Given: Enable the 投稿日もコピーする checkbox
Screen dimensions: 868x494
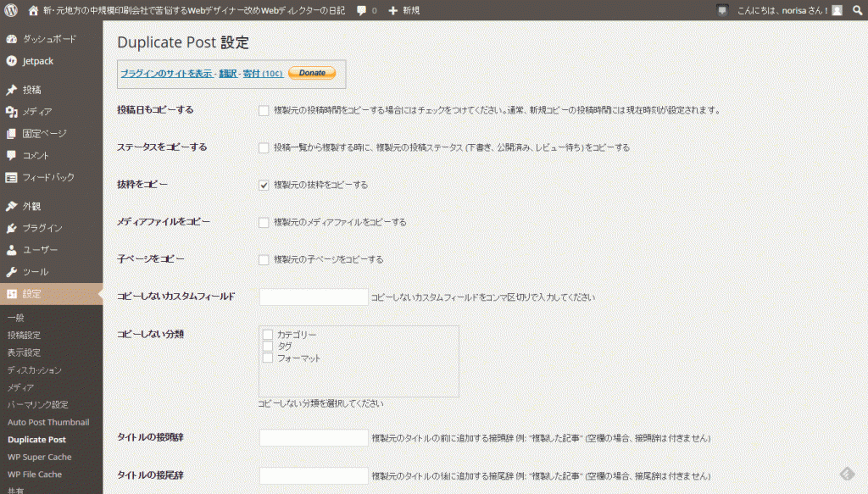Looking at the screenshot, I should pyautogui.click(x=264, y=109).
